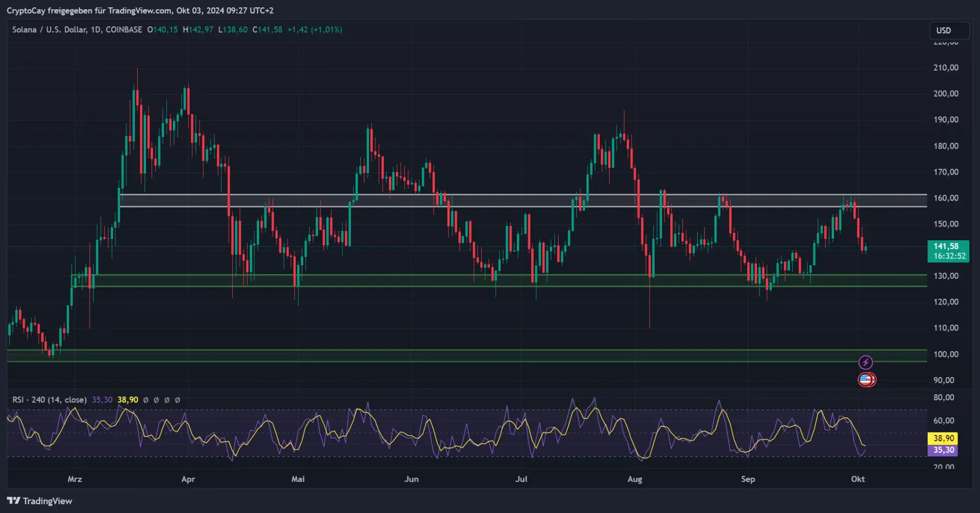Click the US flag economic event icon
The height and width of the screenshot is (513, 980).
pyautogui.click(x=866, y=380)
